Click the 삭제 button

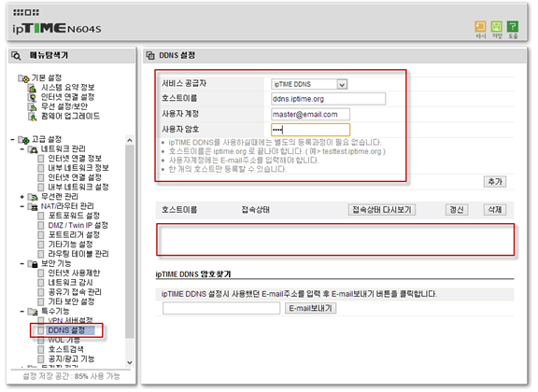pyautogui.click(x=495, y=210)
